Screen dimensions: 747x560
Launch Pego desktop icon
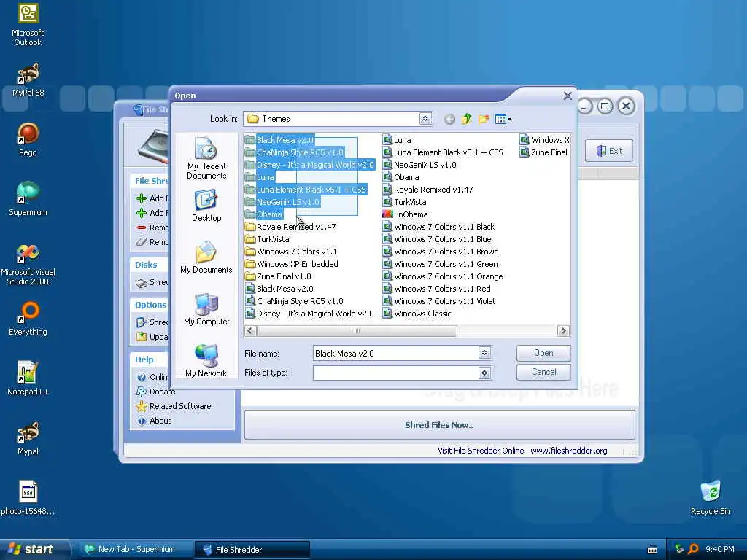pos(28,139)
